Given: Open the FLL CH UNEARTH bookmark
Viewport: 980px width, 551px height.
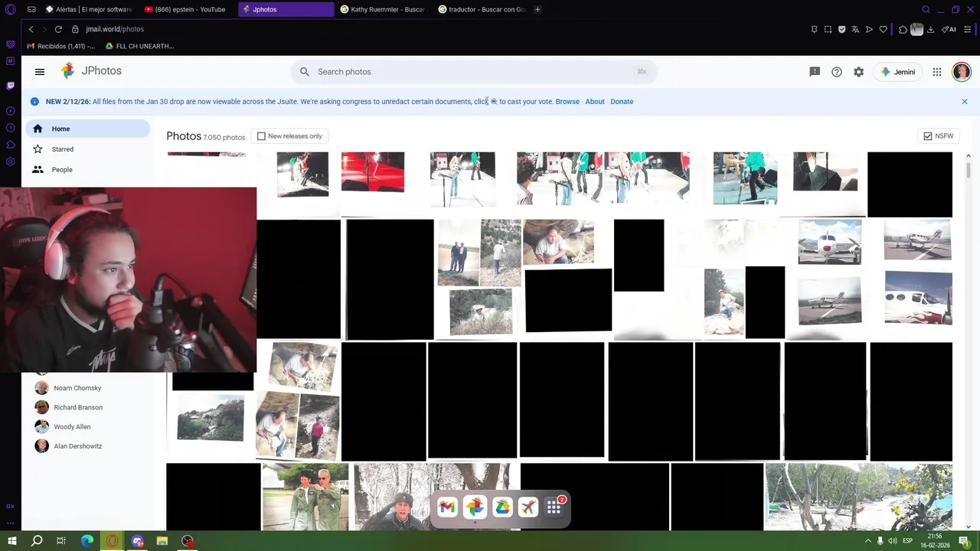Looking at the screenshot, I should [140, 46].
